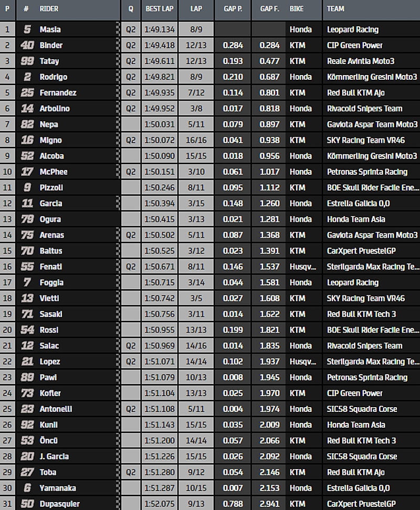The width and height of the screenshot is (420, 510).
Task: Click number 25 badge next to Fernandez
Action: [27, 93]
